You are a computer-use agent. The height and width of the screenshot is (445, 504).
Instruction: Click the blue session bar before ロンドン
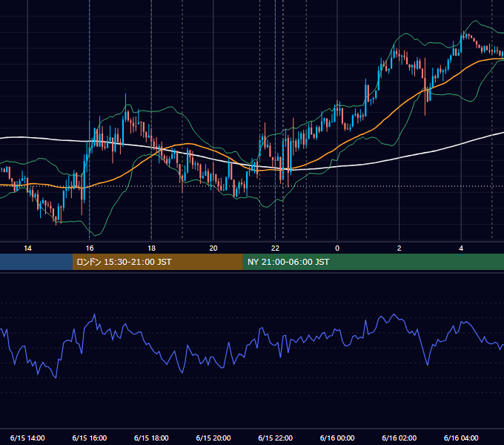(36, 262)
